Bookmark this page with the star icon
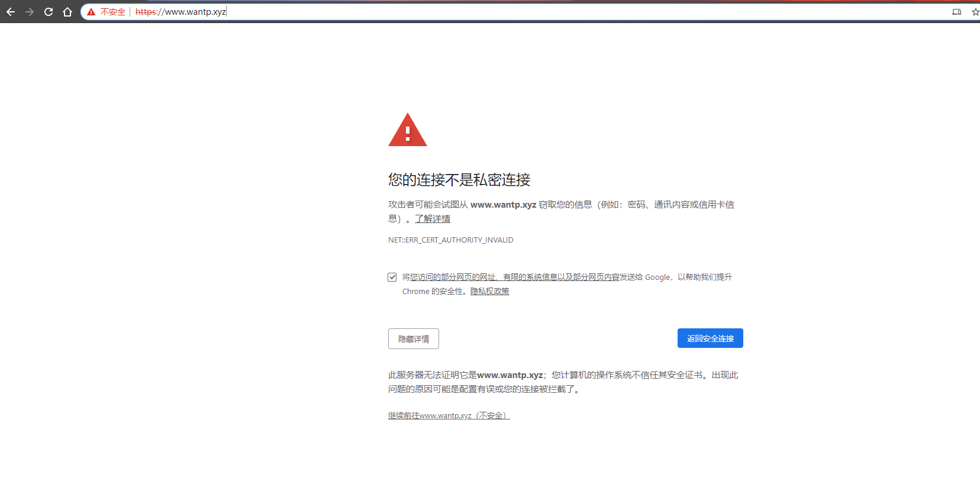This screenshot has height=481, width=980. point(975,12)
